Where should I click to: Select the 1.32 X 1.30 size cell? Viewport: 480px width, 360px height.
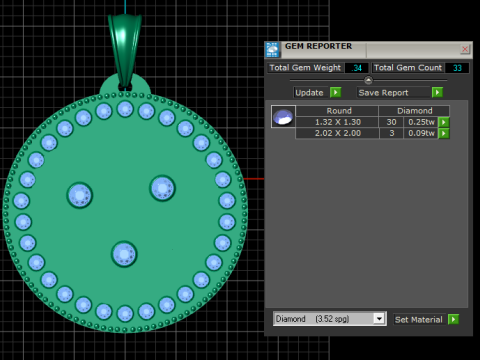[337, 122]
